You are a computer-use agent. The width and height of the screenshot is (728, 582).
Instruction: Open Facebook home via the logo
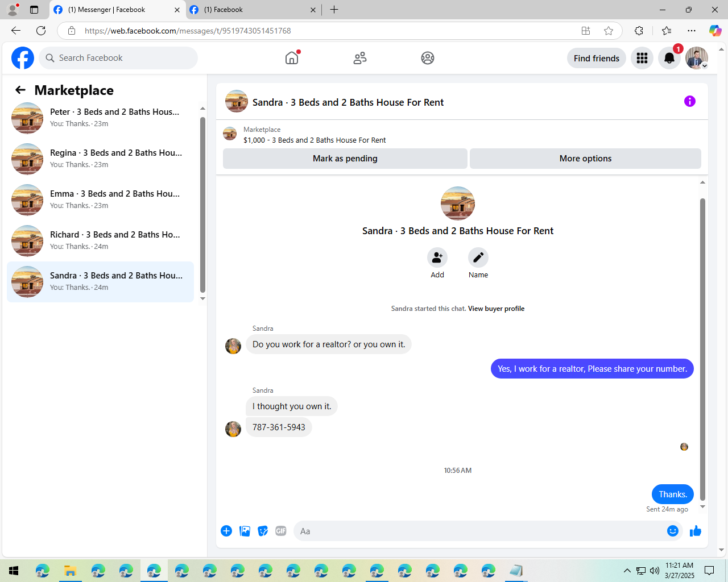click(23, 58)
